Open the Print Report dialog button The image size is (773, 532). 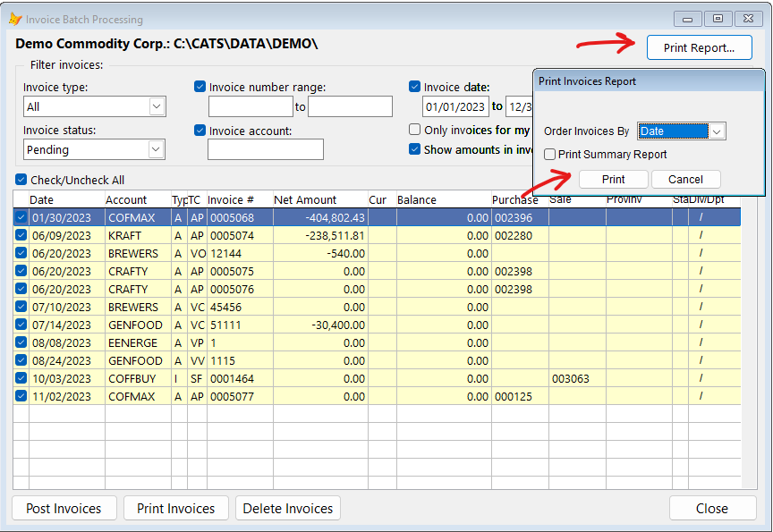coord(699,47)
